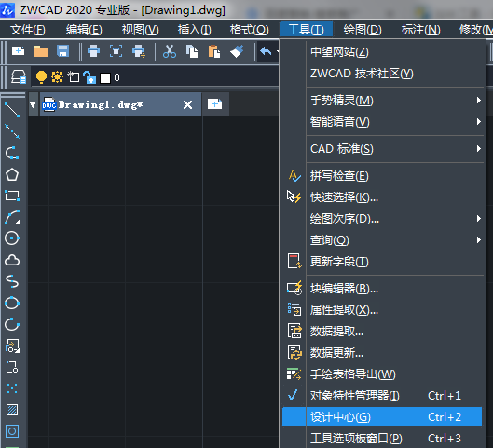The height and width of the screenshot is (448, 493).
Task: Select the Revision Cloud tool
Action: 12,260
